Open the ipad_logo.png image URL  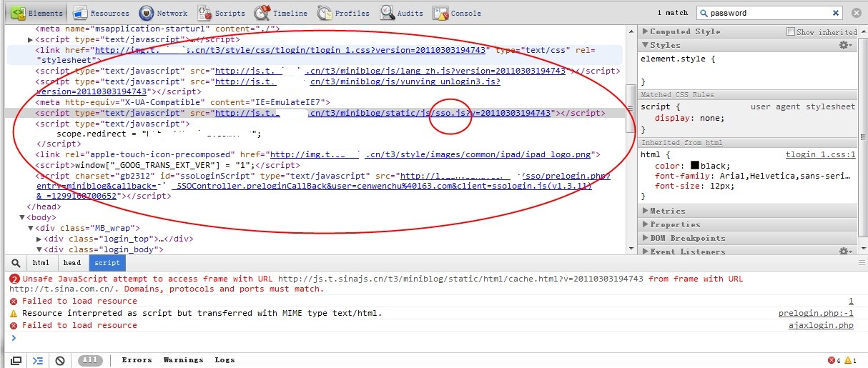coord(431,154)
